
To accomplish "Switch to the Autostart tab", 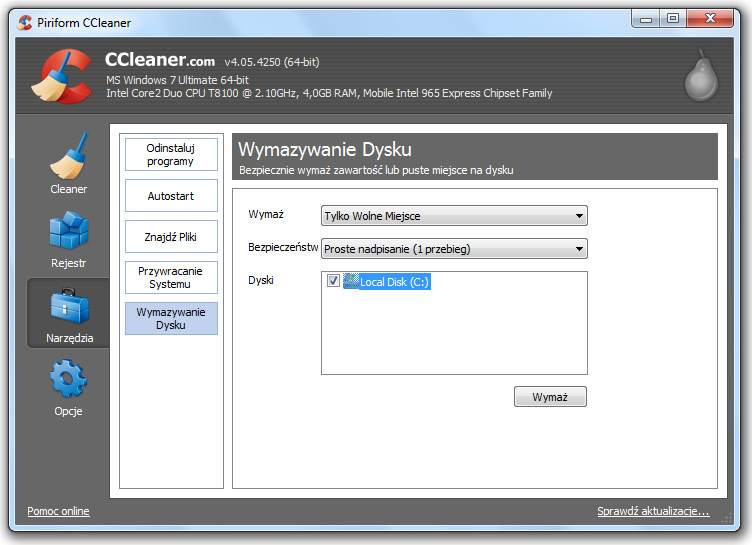I will coord(171,196).
